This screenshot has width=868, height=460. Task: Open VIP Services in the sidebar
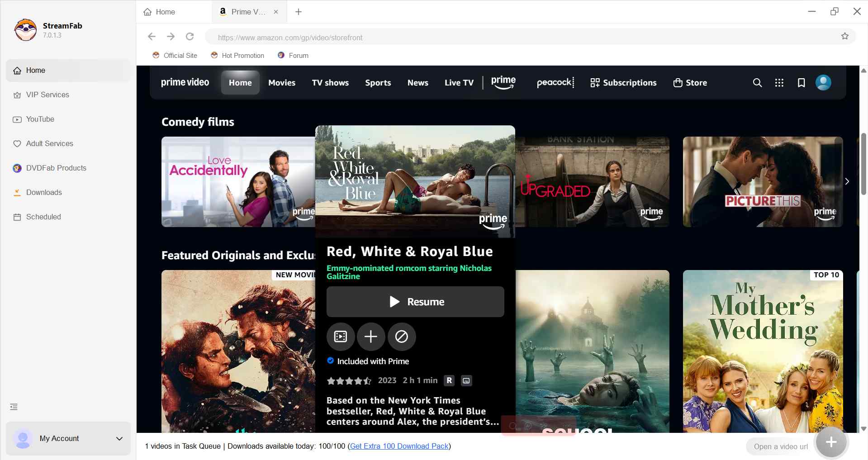pos(47,95)
